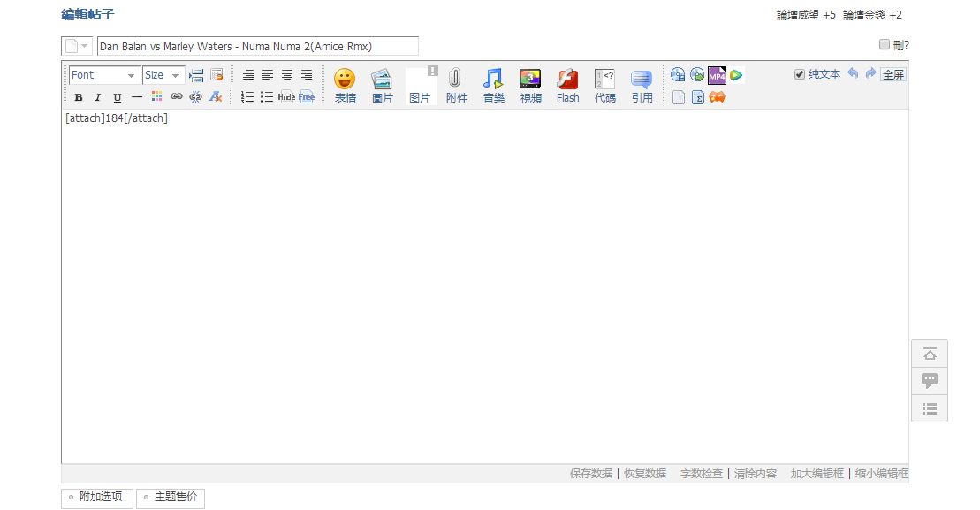The height and width of the screenshot is (510, 980).
Task: Insert a video via 視頻 icon
Action: [x=530, y=80]
